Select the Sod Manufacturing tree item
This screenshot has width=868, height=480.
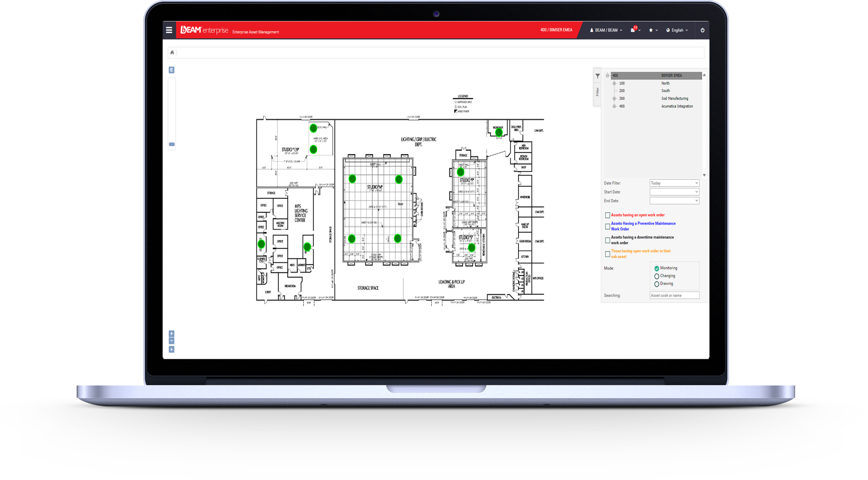(675, 98)
